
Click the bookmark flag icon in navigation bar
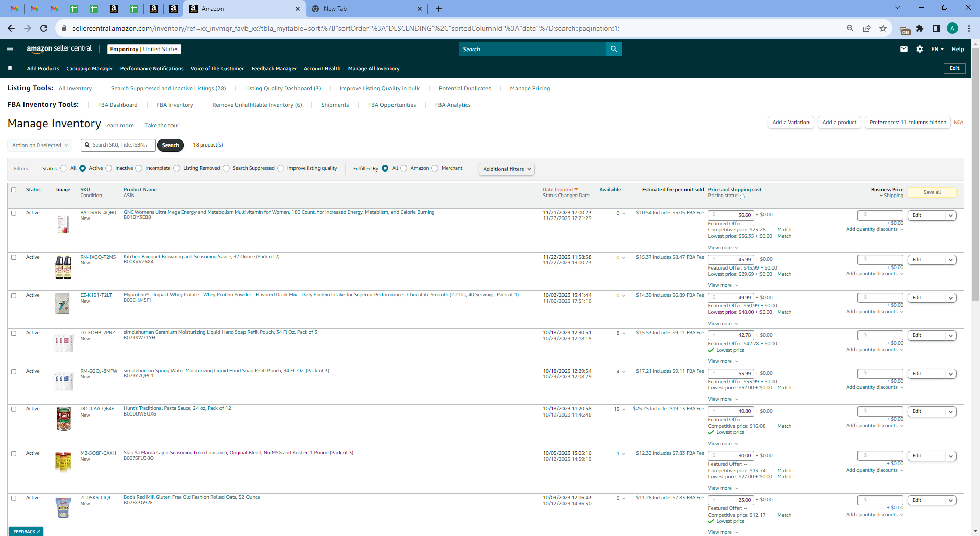pos(10,68)
